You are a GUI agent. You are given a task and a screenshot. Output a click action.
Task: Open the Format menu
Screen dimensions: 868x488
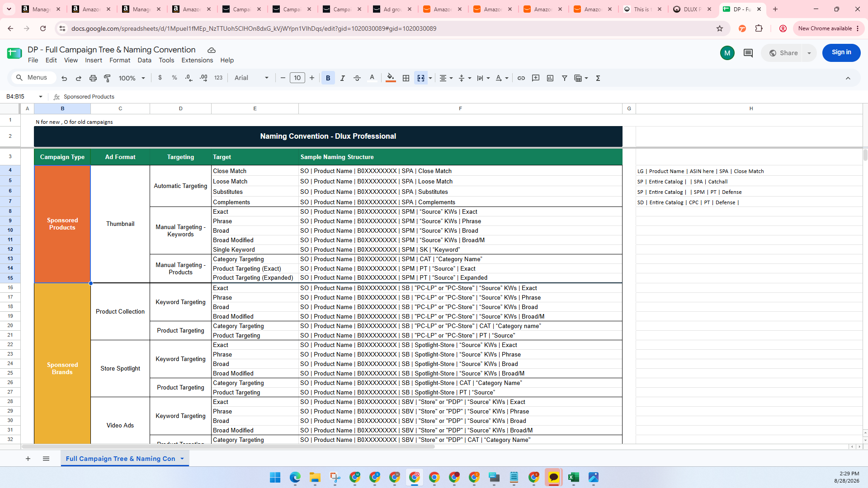coord(120,60)
